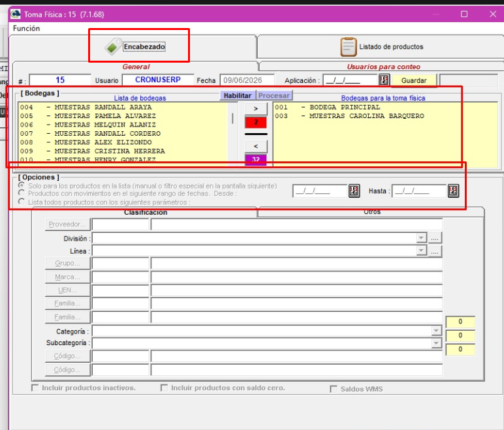Click the Fecha field 09/06/2026

click(247, 80)
